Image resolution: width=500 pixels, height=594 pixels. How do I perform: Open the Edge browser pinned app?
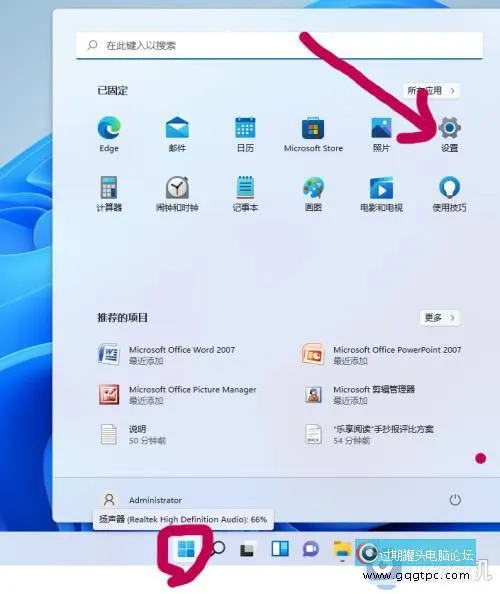pyautogui.click(x=109, y=134)
